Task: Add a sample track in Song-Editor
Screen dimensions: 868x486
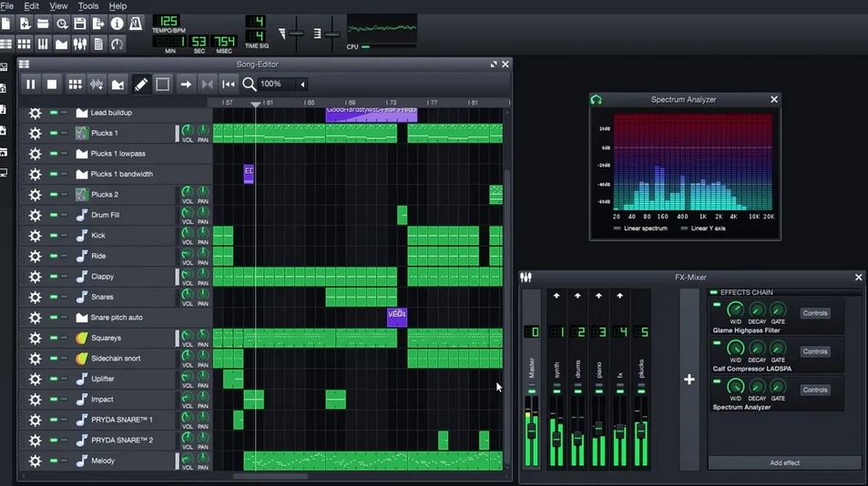Action: click(97, 84)
